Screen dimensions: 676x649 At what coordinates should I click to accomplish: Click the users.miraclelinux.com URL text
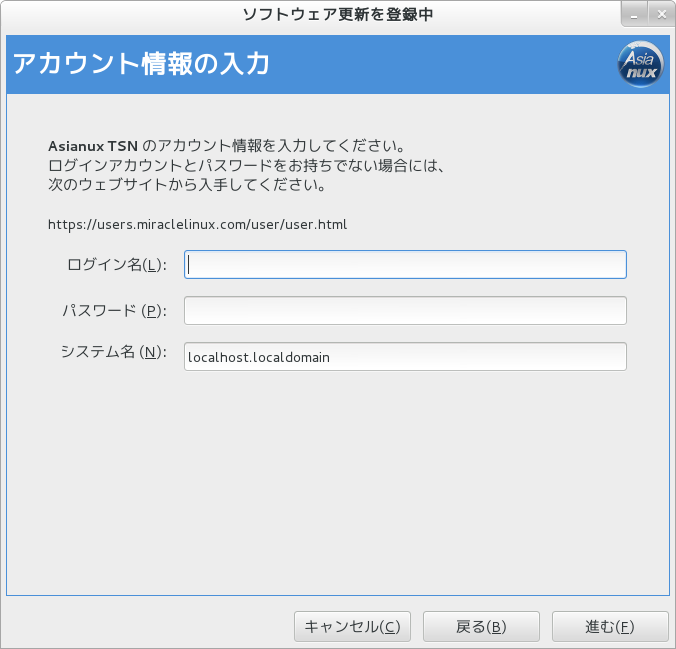[x=197, y=224]
